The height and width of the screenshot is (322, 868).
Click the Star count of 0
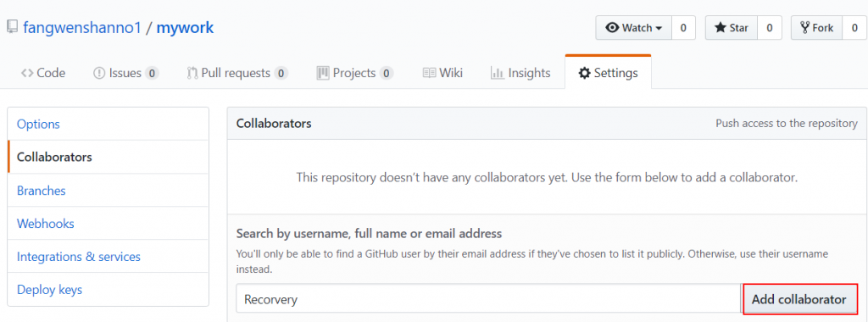pos(770,28)
